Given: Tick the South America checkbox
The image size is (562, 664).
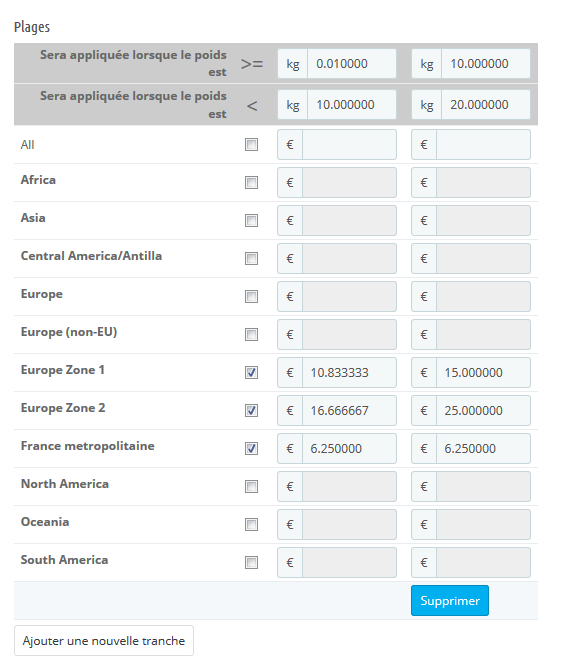Looking at the screenshot, I should pos(252,562).
